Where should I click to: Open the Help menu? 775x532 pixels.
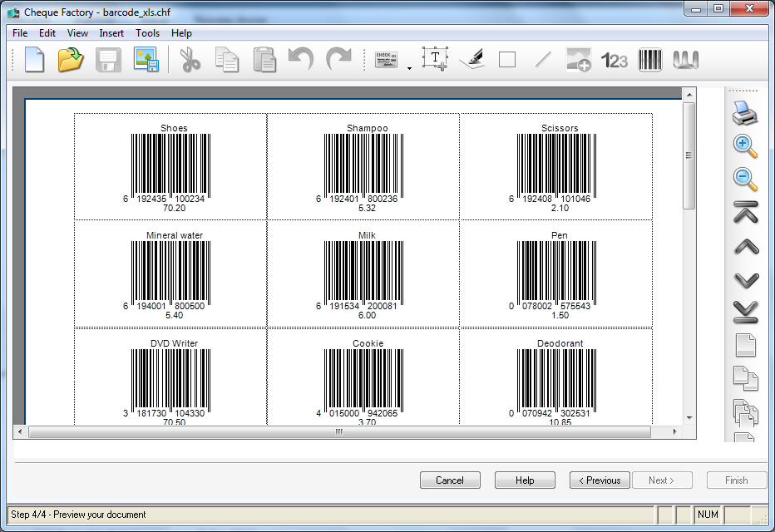(x=181, y=33)
